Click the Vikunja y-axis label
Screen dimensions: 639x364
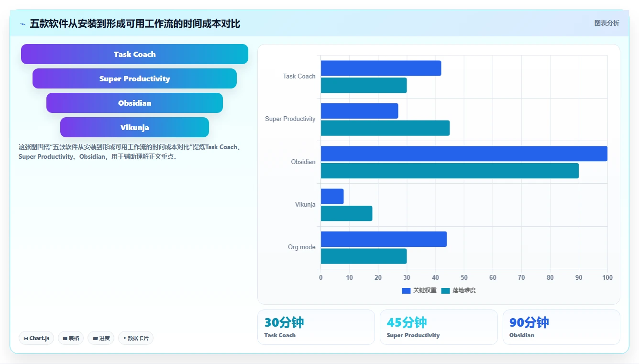(305, 205)
